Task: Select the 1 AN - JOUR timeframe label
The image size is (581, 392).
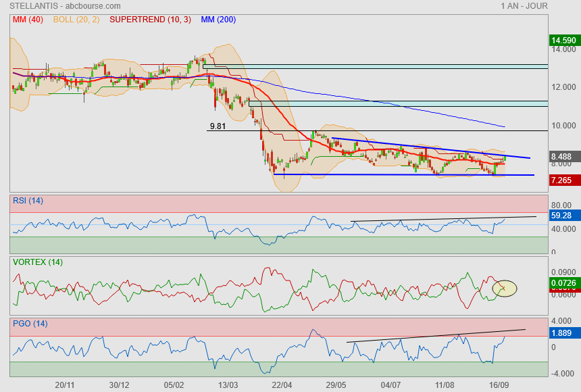Action: [524, 6]
